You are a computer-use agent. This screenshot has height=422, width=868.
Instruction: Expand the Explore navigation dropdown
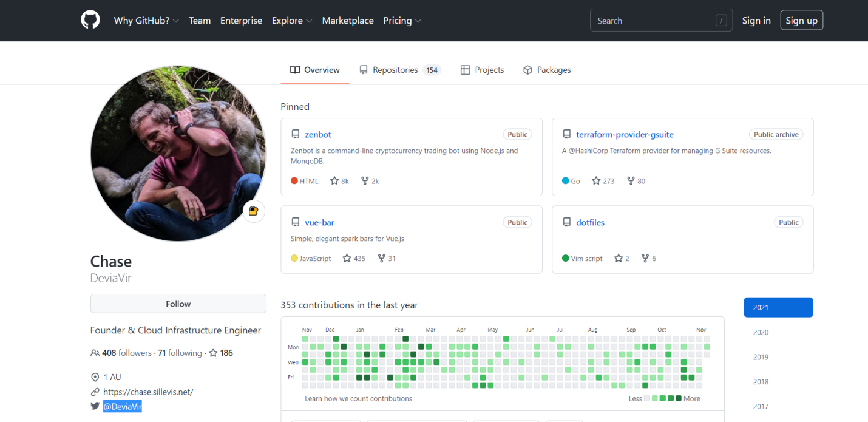coord(292,21)
